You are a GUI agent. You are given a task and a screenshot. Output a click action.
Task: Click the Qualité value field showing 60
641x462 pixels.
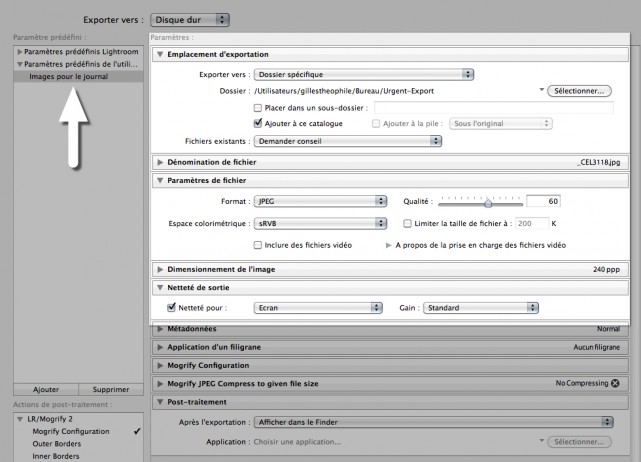pyautogui.click(x=543, y=201)
